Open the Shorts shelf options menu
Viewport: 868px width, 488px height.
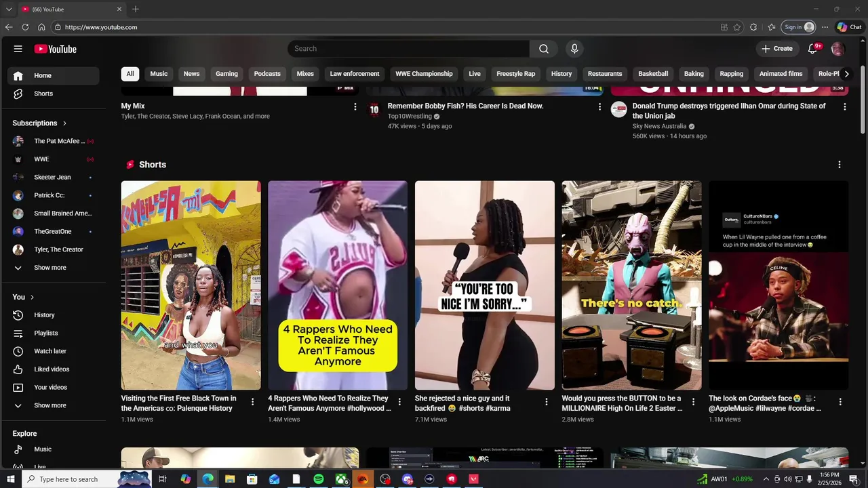click(839, 165)
